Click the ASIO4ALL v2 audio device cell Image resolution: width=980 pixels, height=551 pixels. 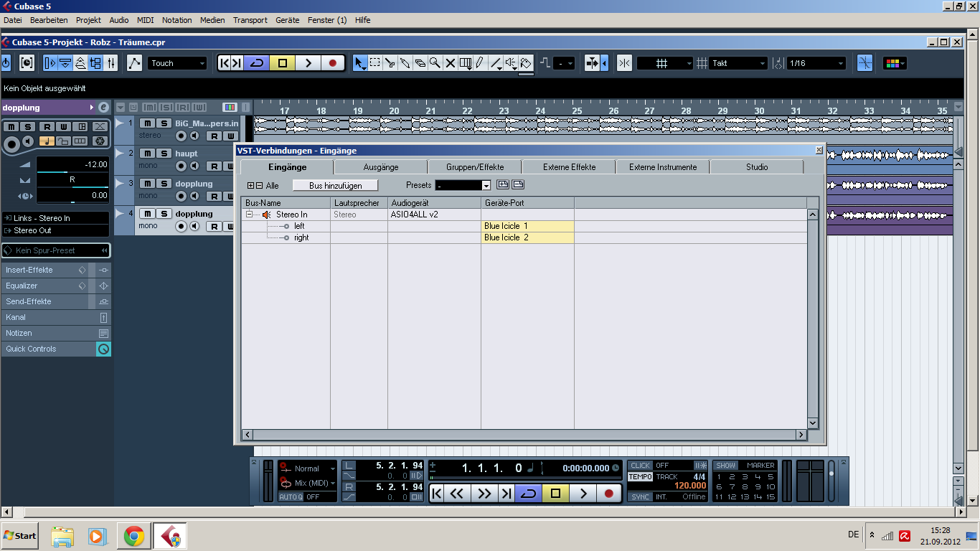point(434,215)
